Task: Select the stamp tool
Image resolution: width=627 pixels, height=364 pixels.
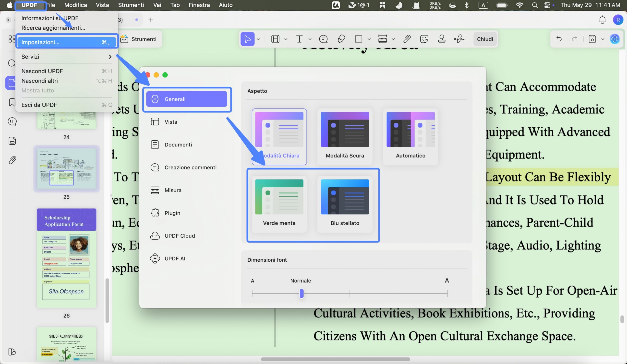Action: 442,39
